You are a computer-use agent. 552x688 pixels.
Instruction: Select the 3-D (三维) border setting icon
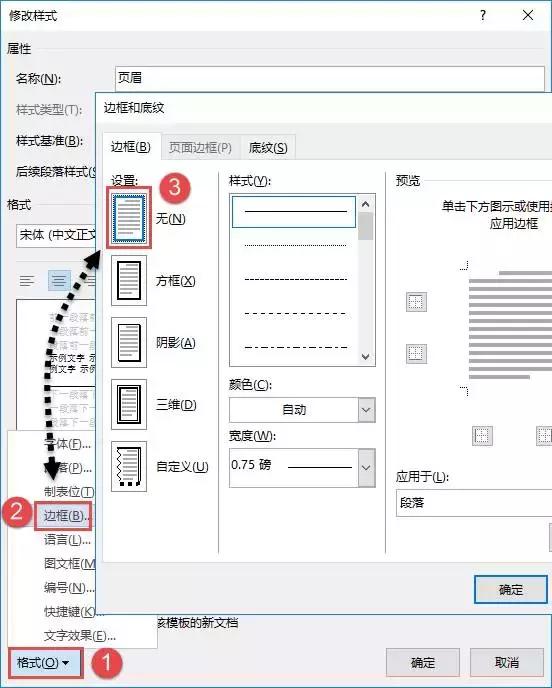[x=129, y=404]
